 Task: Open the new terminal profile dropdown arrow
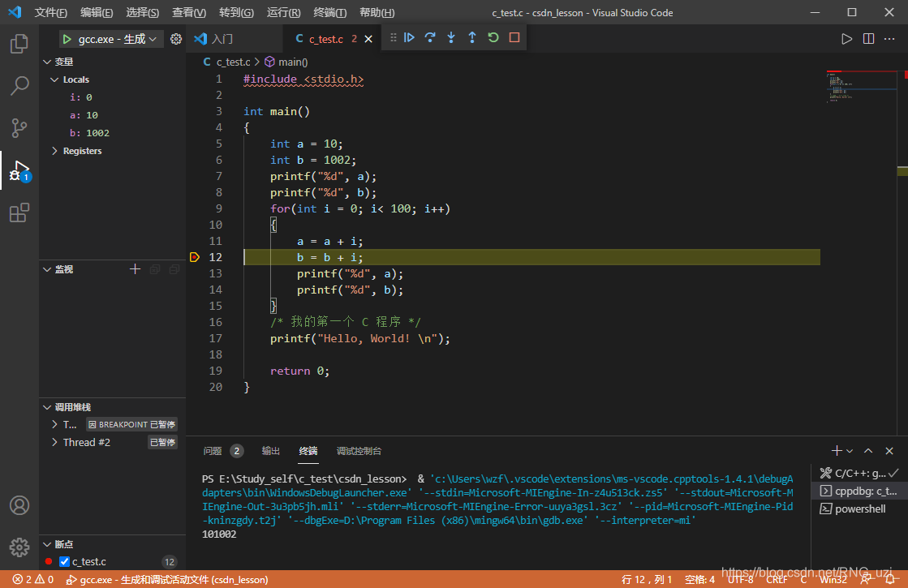pyautogui.click(x=850, y=451)
